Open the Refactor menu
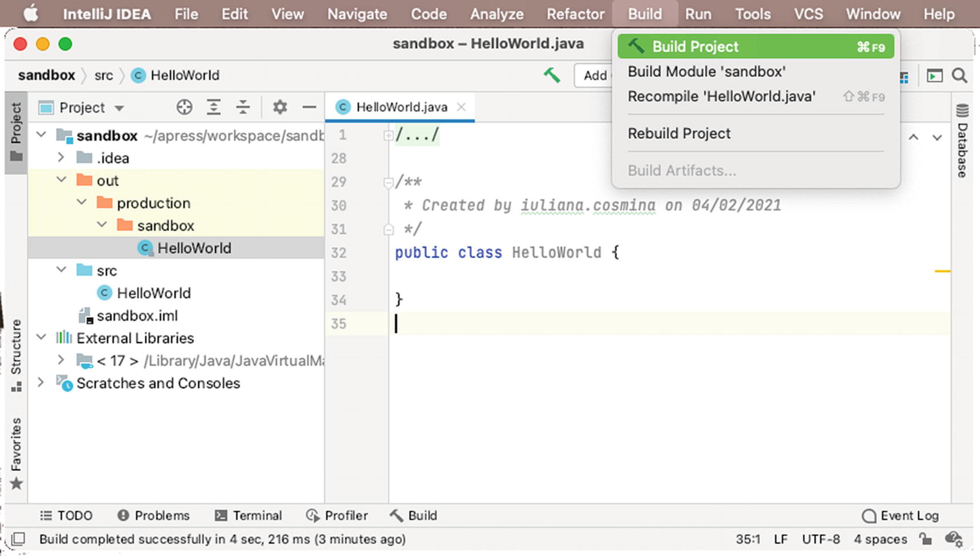Screen dimensions: 980x556 pos(575,14)
